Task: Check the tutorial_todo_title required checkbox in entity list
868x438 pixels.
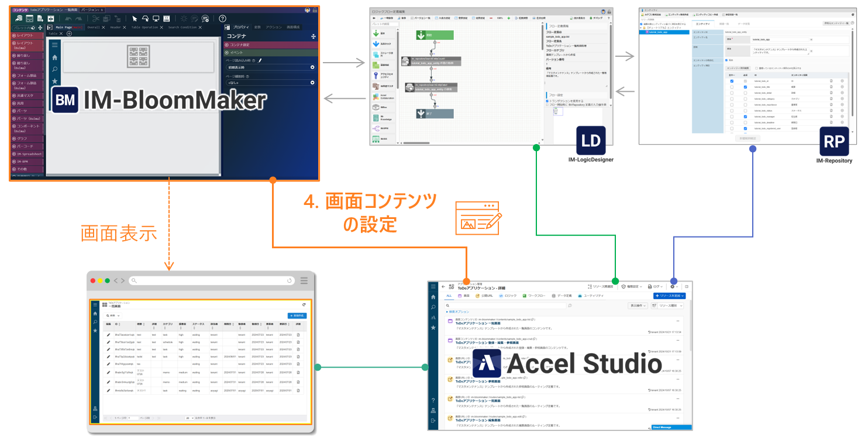Action: 746,87
